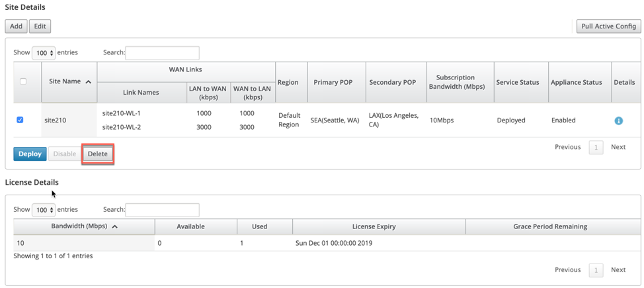644x288 pixels.
Task: Go to Previous page in License Details
Action: tap(567, 270)
